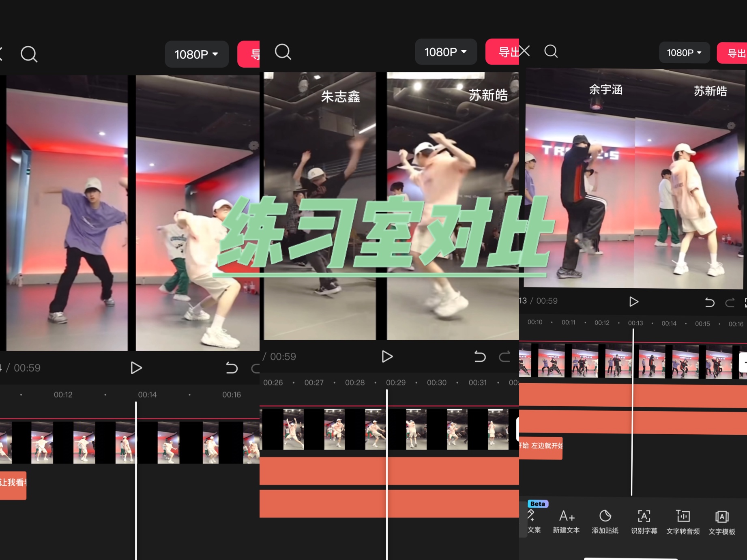
Task: Tap the 新建文本 new text icon
Action: coord(566,521)
